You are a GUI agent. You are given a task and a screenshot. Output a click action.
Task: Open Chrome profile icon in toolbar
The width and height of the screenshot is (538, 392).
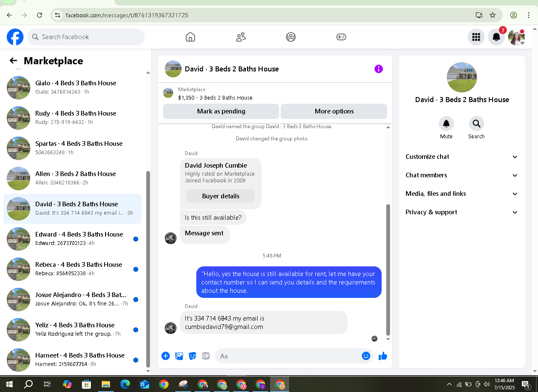tap(514, 15)
